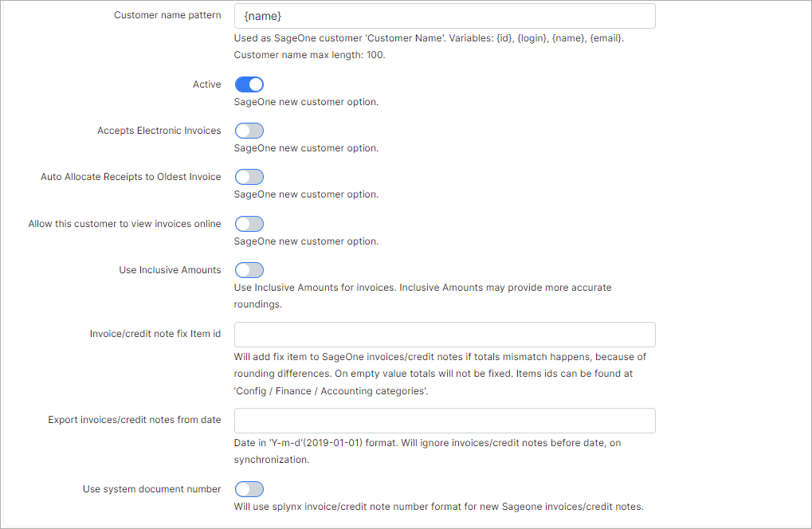Viewport: 812px width, 529px height.
Task: Click the 'Use system document number' label
Action: pyautogui.click(x=151, y=489)
